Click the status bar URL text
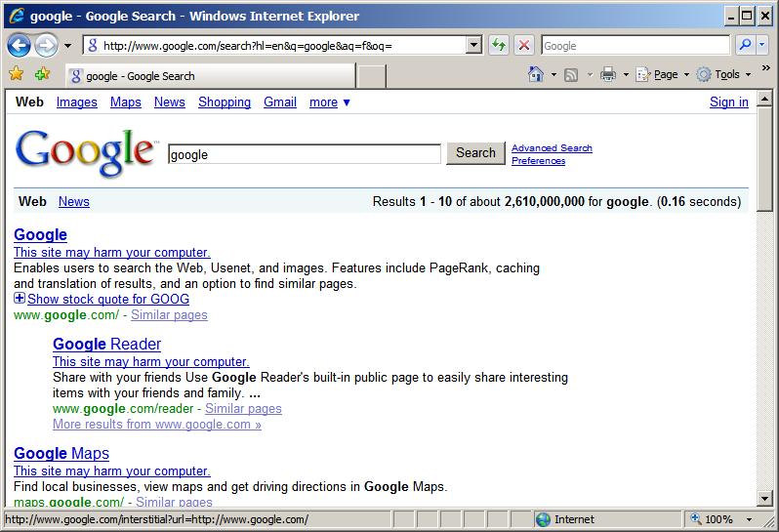This screenshot has height=532, width=779. (x=156, y=519)
